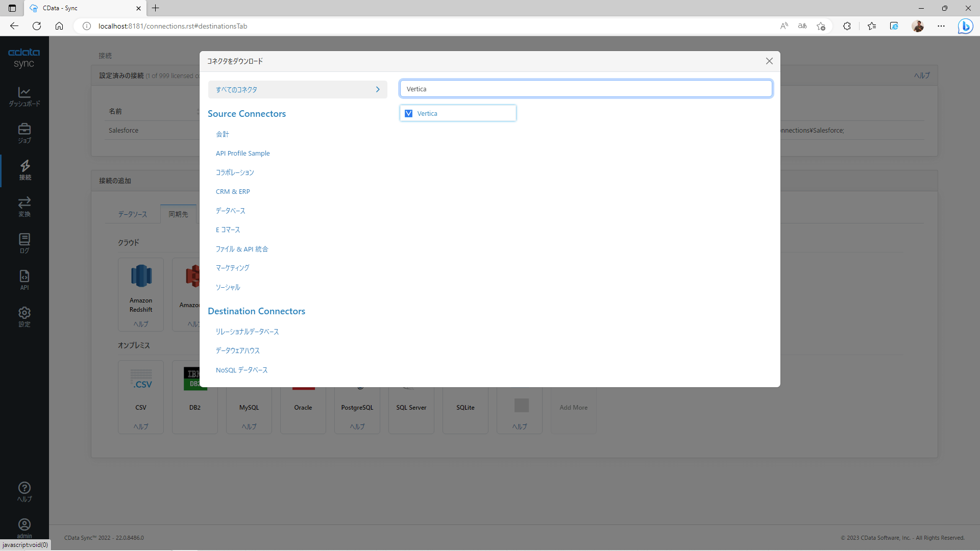Open the ジョブ sidebar icon
Viewport: 980px width, 551px height.
(24, 133)
